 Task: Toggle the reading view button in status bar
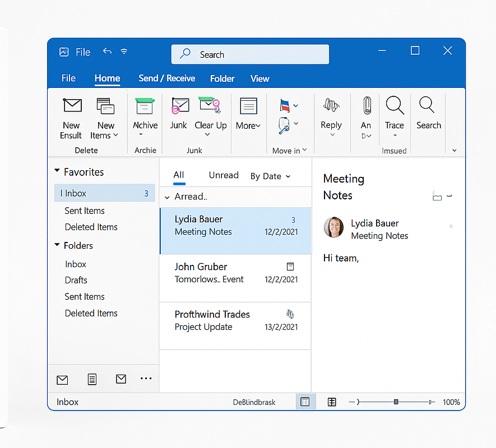pos(332,402)
